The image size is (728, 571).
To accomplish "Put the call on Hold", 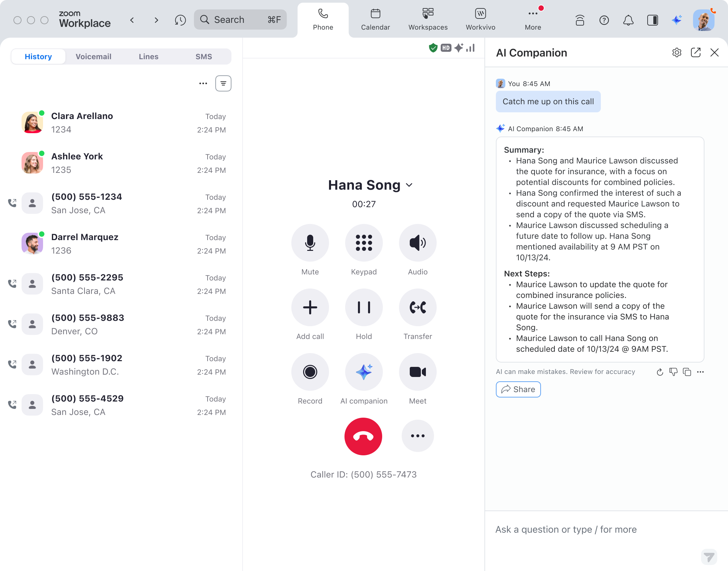I will point(364,307).
